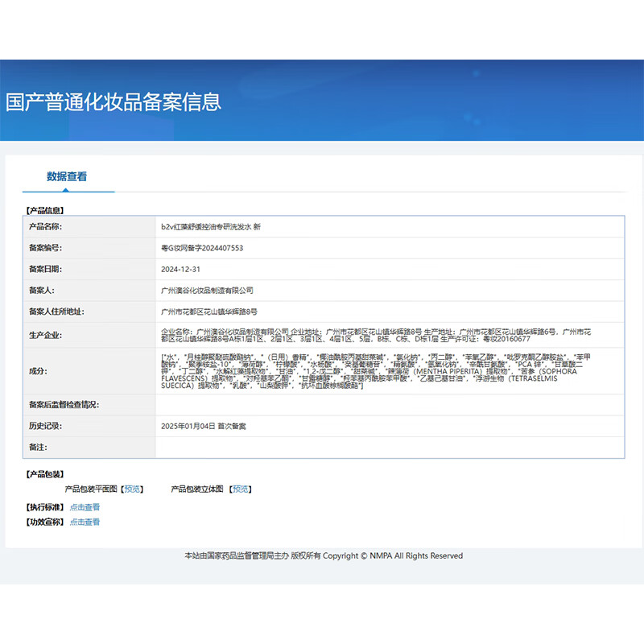Viewport: 644px width, 644px height.
Task: Click the filer name 广州漾谷化妆品制造有限公司
Action: pos(207,290)
